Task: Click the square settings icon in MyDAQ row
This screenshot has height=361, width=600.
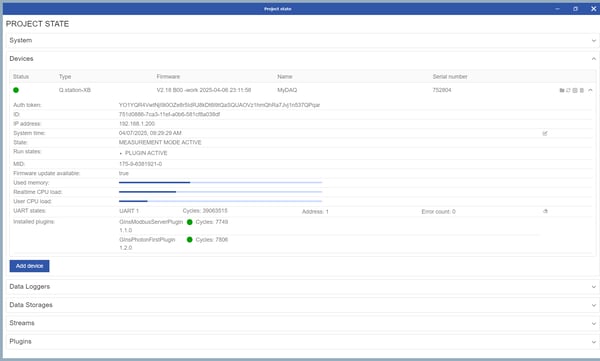Action: point(575,90)
